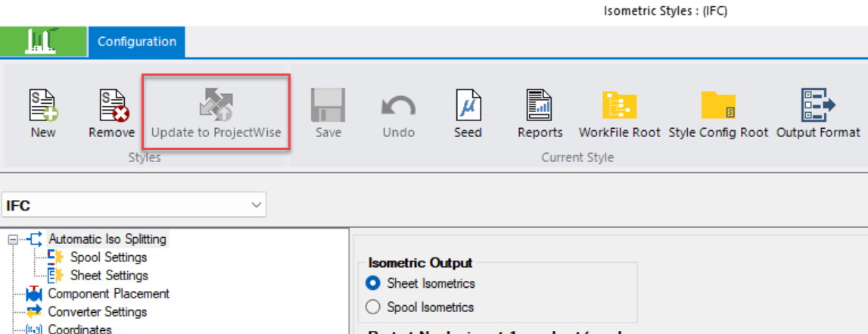This screenshot has height=334, width=868.
Task: Select Automatic Iso Splitting tree item
Action: pyautogui.click(x=107, y=239)
